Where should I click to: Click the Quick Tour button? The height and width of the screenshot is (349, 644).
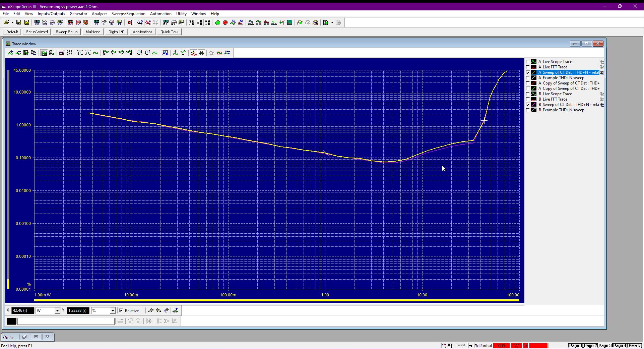pos(169,32)
